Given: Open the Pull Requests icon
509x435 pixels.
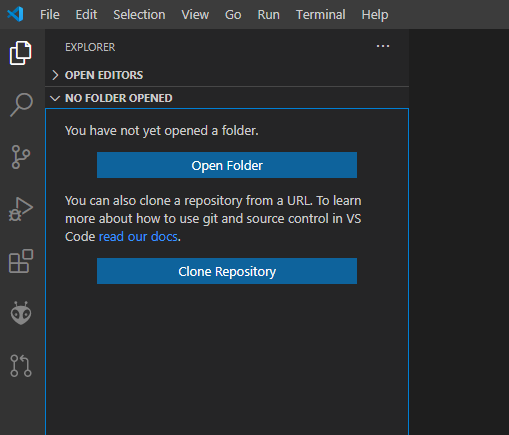Looking at the screenshot, I should pyautogui.click(x=21, y=366).
